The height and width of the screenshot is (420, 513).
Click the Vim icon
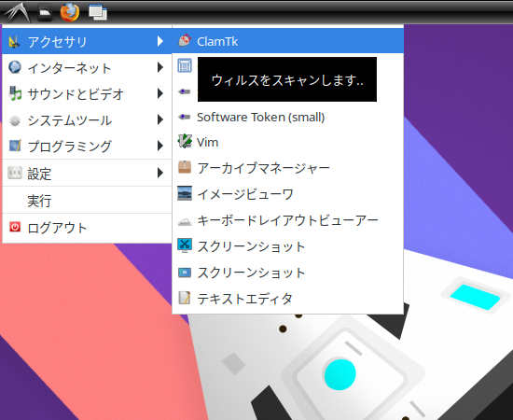(x=185, y=142)
